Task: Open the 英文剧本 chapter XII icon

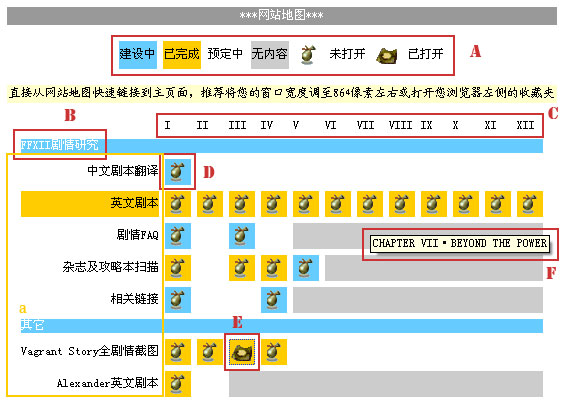Action: pyautogui.click(x=530, y=204)
